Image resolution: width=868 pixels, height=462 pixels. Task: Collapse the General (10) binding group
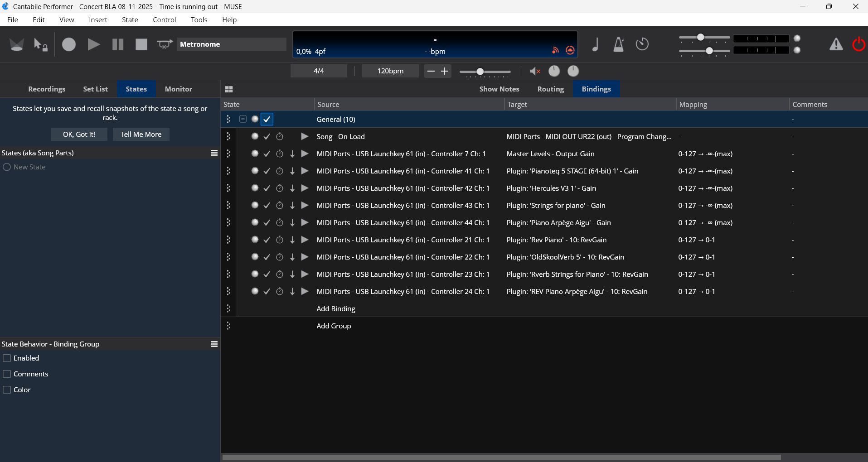[243, 119]
